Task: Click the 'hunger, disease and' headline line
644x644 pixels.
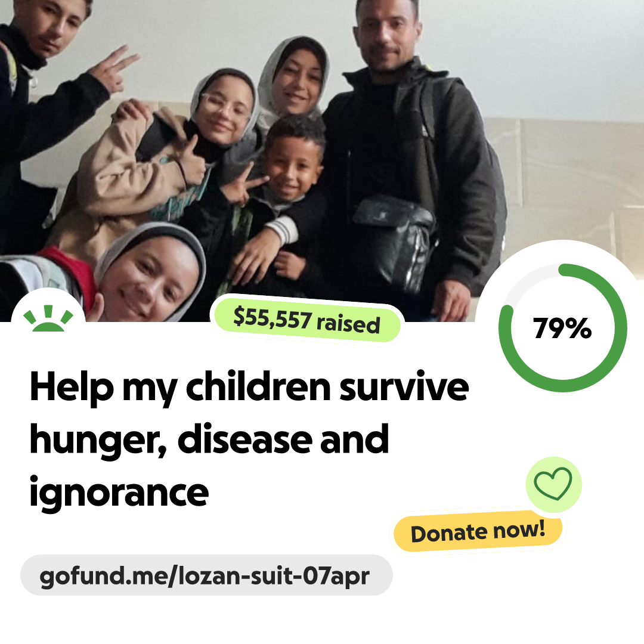Action: click(209, 440)
